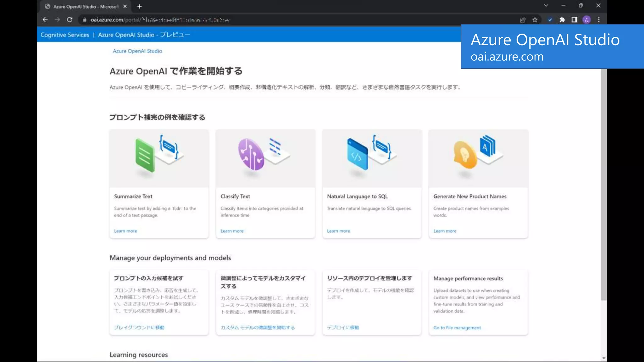Open the purple profile avatar
Viewport: 644px width, 362px height.
(586, 20)
